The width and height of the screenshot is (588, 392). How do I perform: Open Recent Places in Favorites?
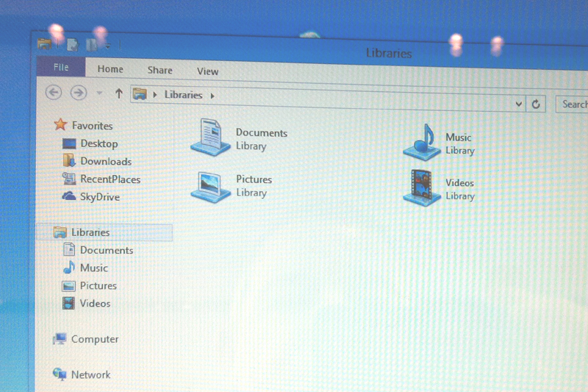pyautogui.click(x=110, y=179)
